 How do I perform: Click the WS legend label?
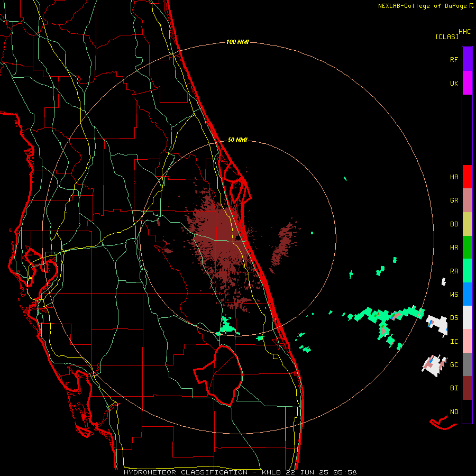point(454,294)
